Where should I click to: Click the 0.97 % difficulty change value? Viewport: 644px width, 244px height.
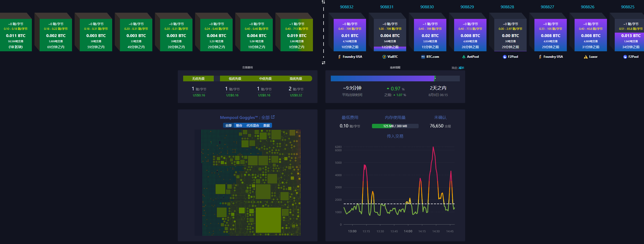point(396,89)
